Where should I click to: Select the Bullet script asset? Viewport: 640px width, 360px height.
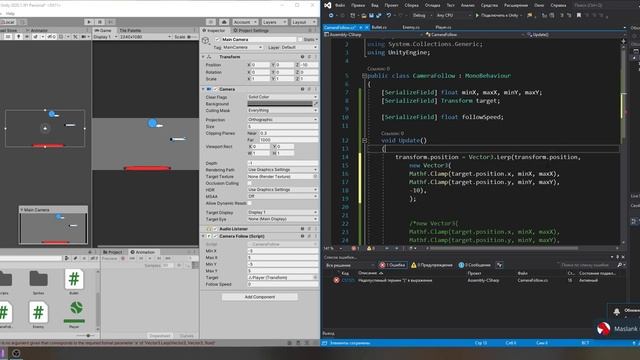click(x=74, y=282)
